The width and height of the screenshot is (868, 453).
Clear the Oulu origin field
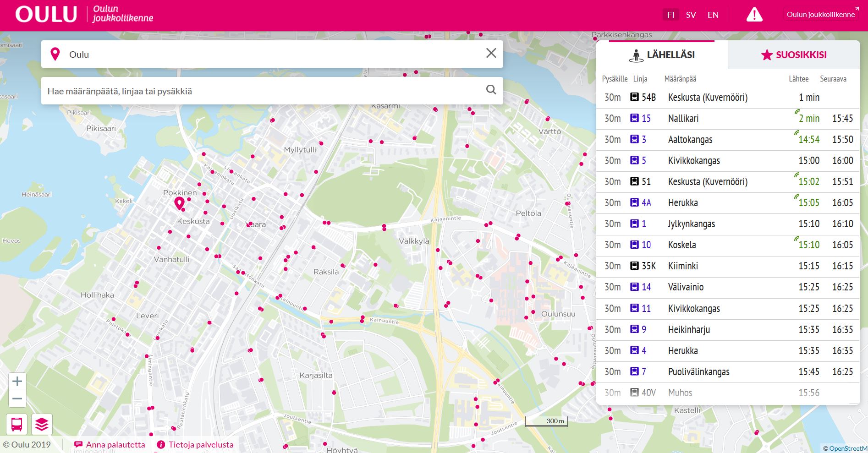491,54
